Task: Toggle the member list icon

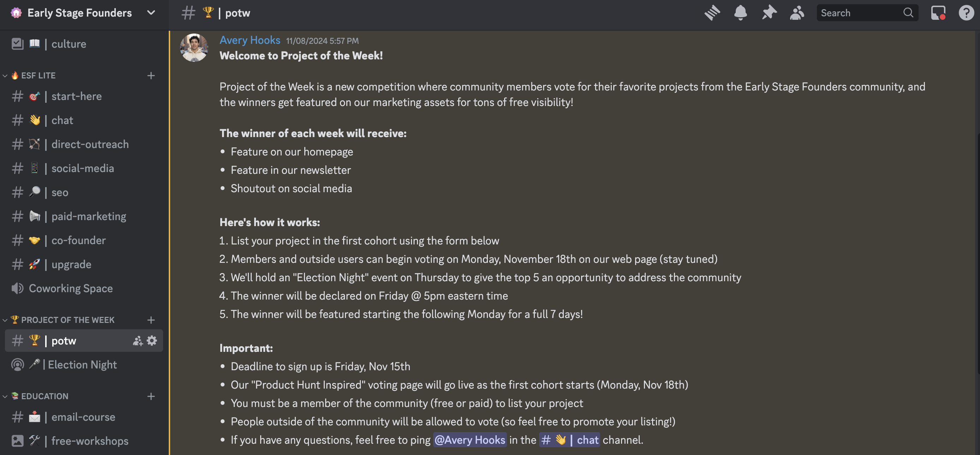Action: coord(797,13)
